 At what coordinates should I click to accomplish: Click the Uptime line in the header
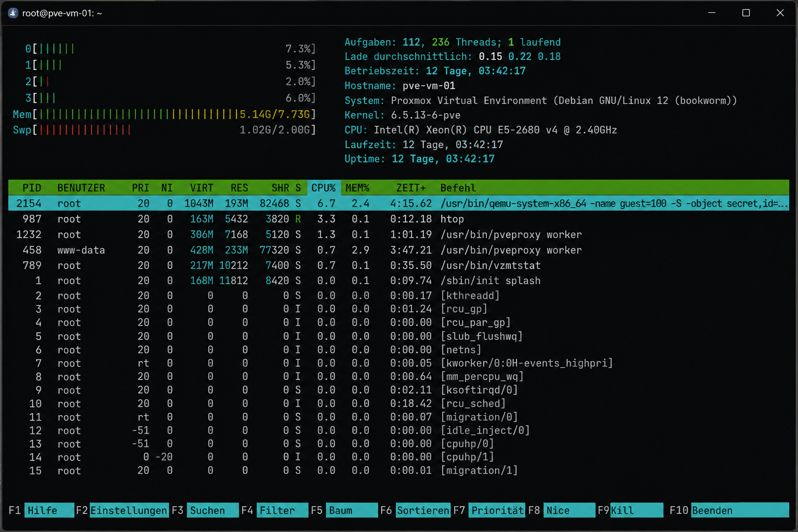(x=419, y=158)
